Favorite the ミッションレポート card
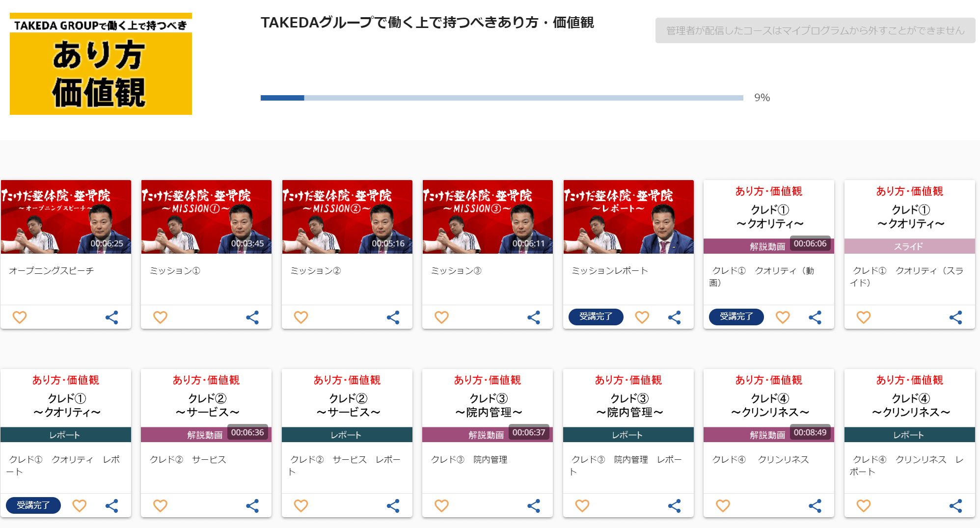Viewport: 980px width, 528px height. (642, 317)
